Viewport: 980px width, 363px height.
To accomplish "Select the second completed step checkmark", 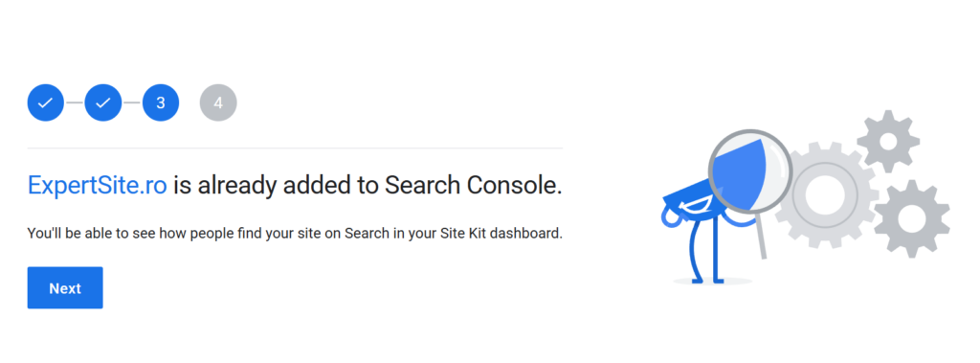I will tap(103, 102).
